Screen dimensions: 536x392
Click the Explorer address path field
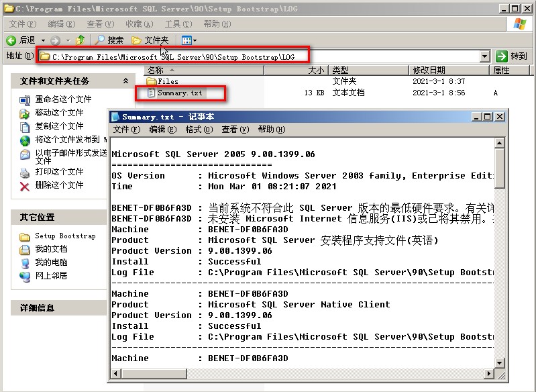(260, 56)
